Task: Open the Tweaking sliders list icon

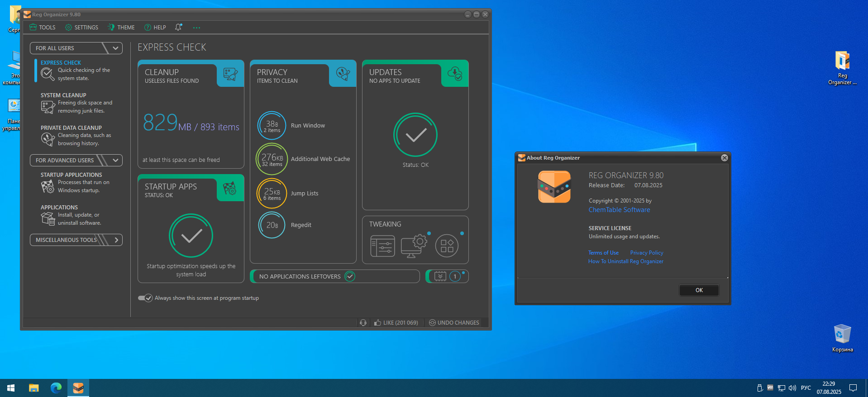Action: point(382,246)
